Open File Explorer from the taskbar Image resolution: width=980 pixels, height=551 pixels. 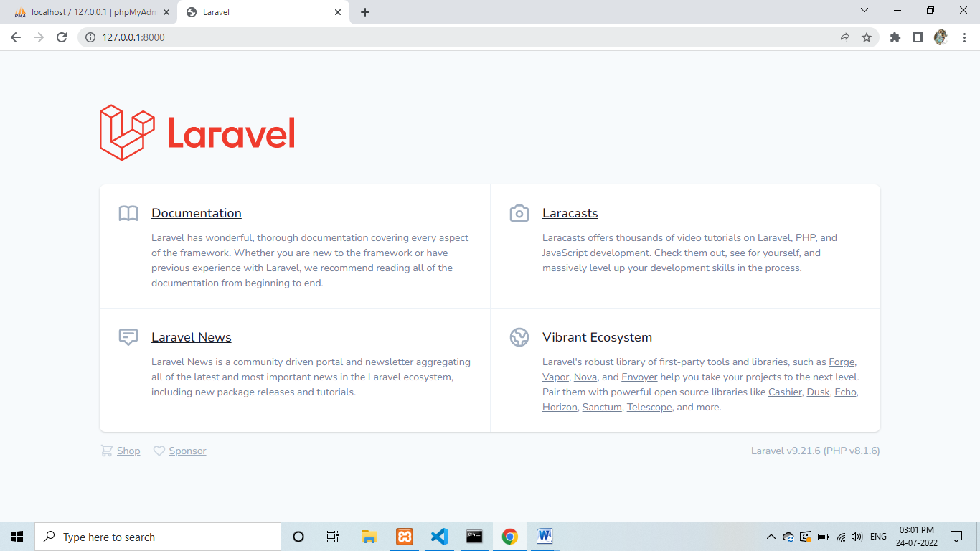(x=369, y=537)
